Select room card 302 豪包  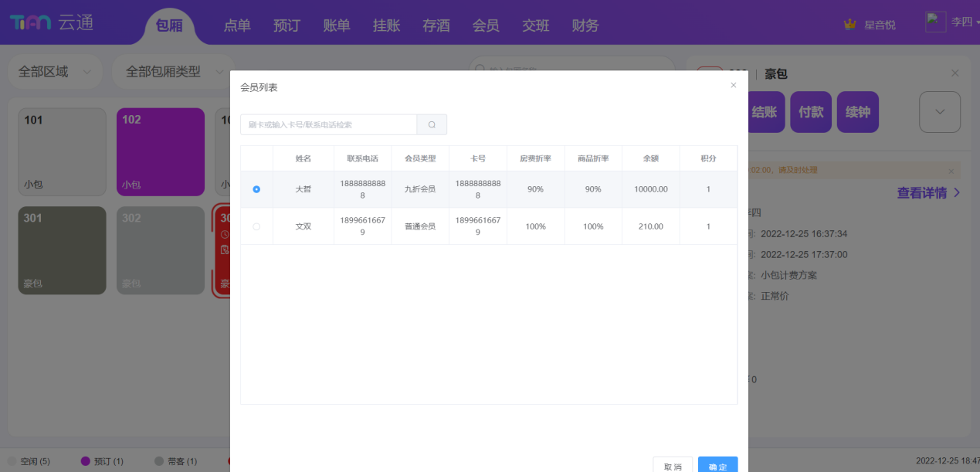(161, 250)
